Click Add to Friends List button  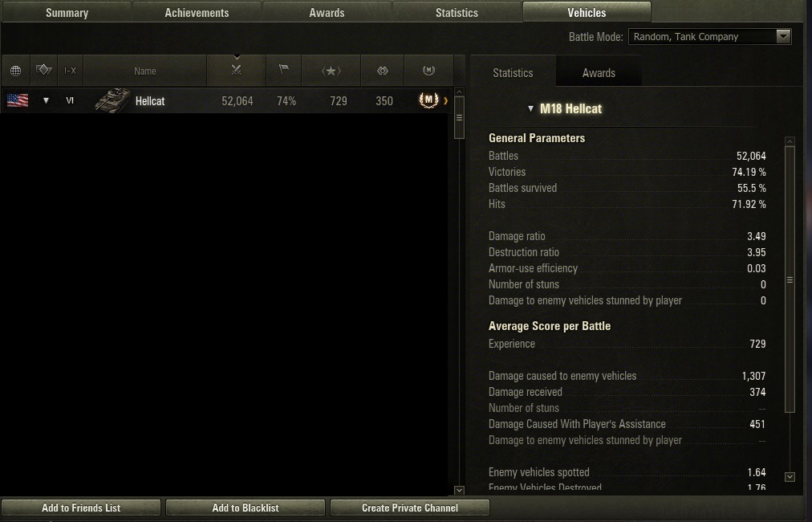pyautogui.click(x=81, y=508)
